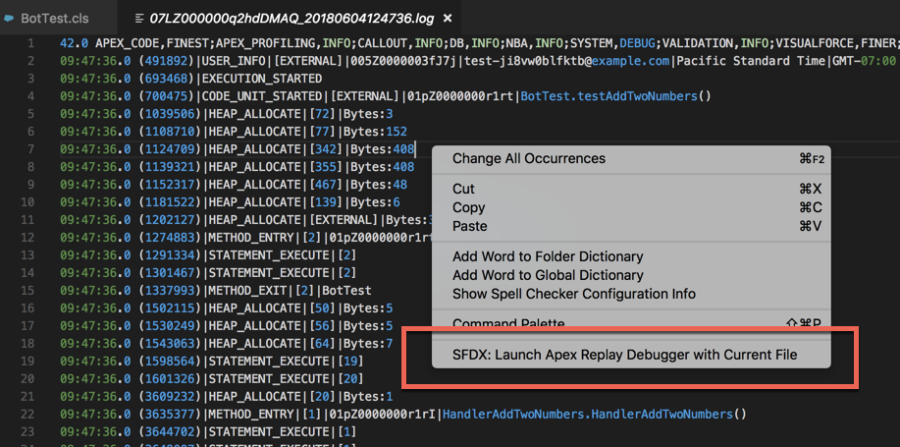The height and width of the screenshot is (447, 900).
Task: Click CODE_UNIT_STARTED text on line 4
Action: click(262, 96)
